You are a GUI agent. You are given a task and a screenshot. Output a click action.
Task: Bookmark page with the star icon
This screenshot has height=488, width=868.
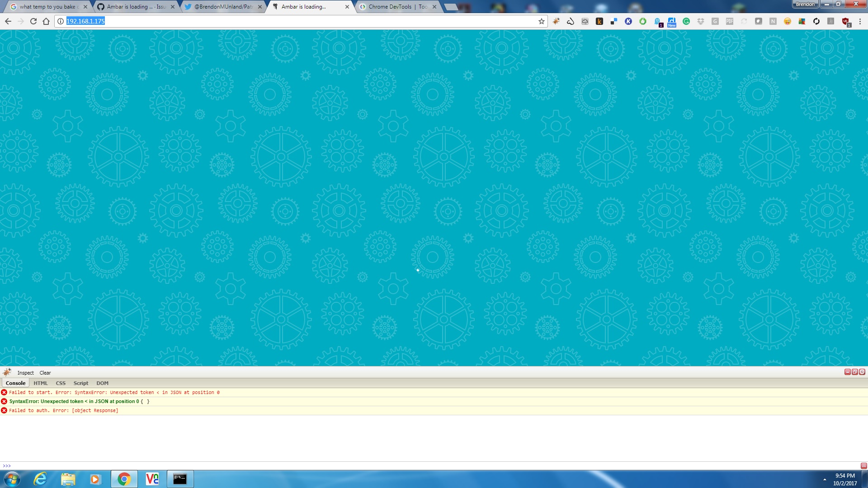click(541, 21)
